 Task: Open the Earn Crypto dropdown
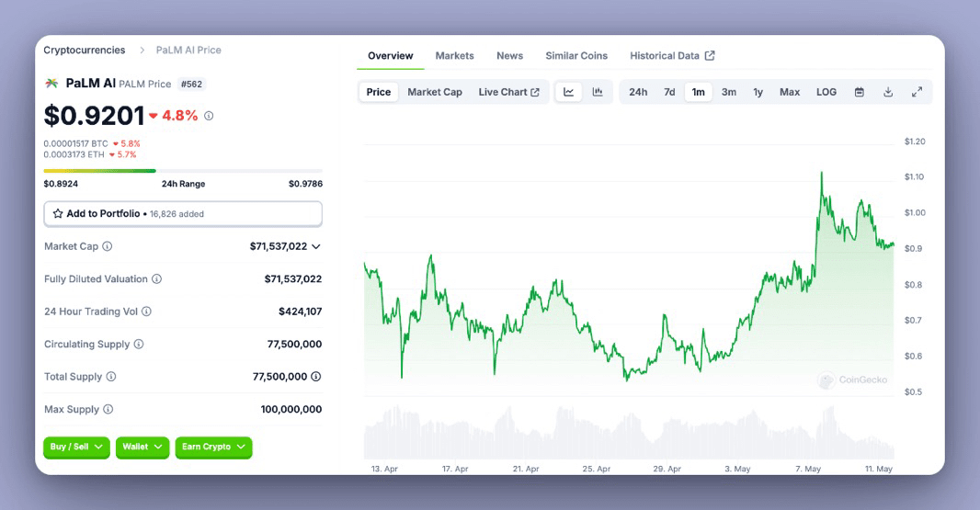[214, 447]
